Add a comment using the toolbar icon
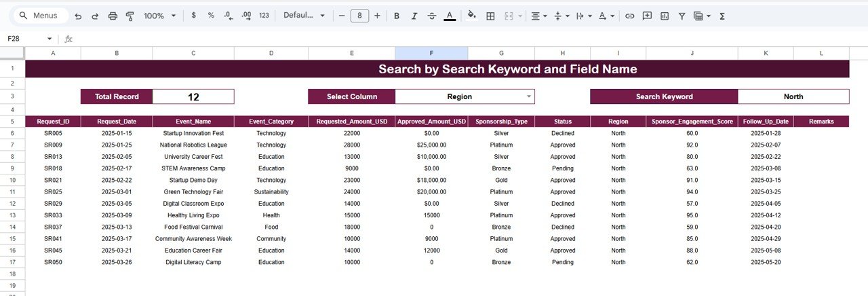Viewport: 868px width, 296px height. tap(647, 16)
